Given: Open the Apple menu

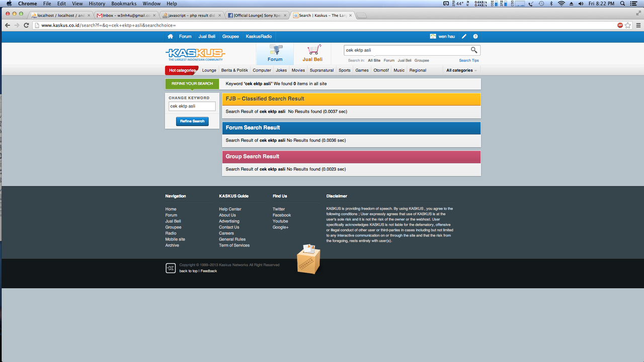Looking at the screenshot, I should click(x=9, y=4).
